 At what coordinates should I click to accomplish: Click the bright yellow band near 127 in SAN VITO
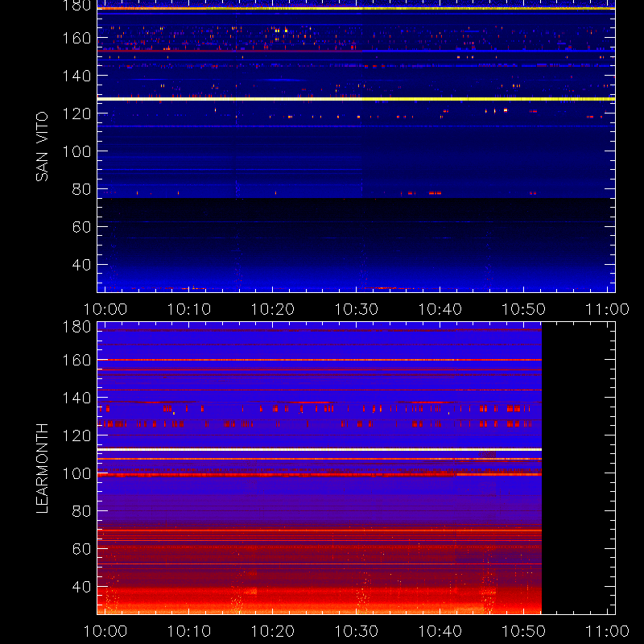click(x=356, y=99)
